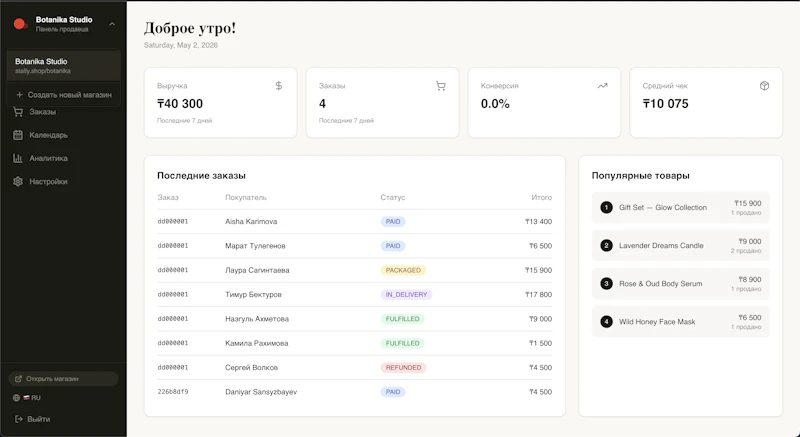Click the red Botanika Studio logo dot
The height and width of the screenshot is (437, 800).
(x=20, y=24)
